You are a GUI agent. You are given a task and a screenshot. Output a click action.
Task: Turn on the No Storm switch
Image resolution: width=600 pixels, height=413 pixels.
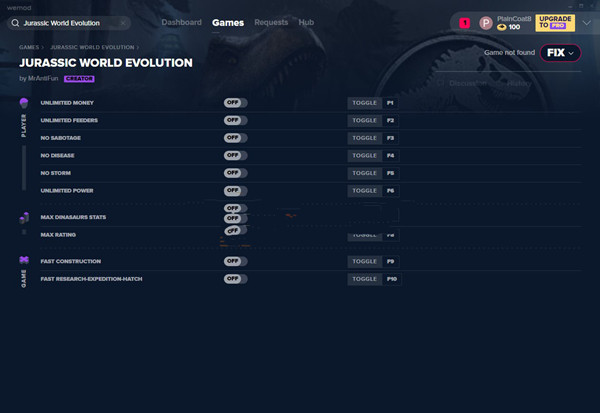click(x=235, y=173)
